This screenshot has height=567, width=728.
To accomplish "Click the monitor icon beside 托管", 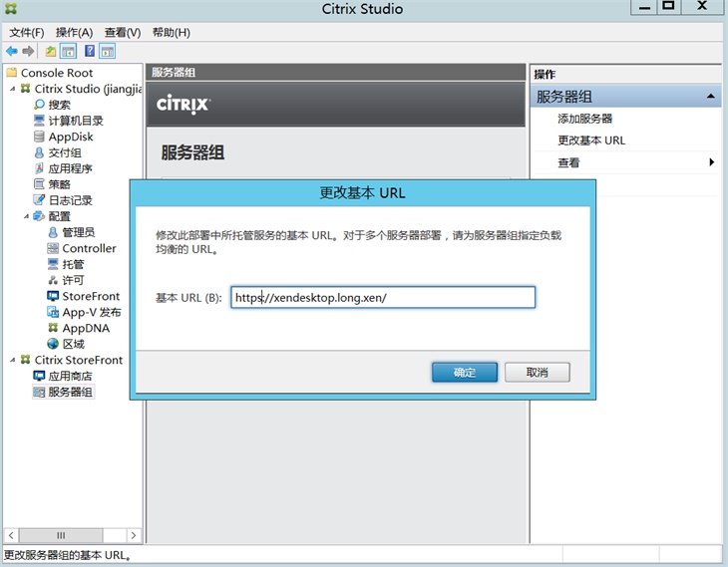I will [53, 264].
